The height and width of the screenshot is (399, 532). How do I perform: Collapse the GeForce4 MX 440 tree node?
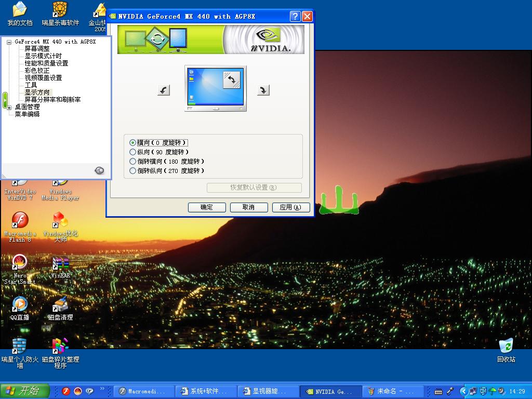point(9,42)
